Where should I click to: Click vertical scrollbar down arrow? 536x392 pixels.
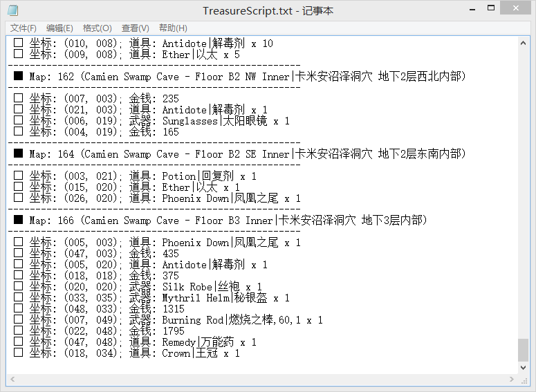click(x=523, y=367)
